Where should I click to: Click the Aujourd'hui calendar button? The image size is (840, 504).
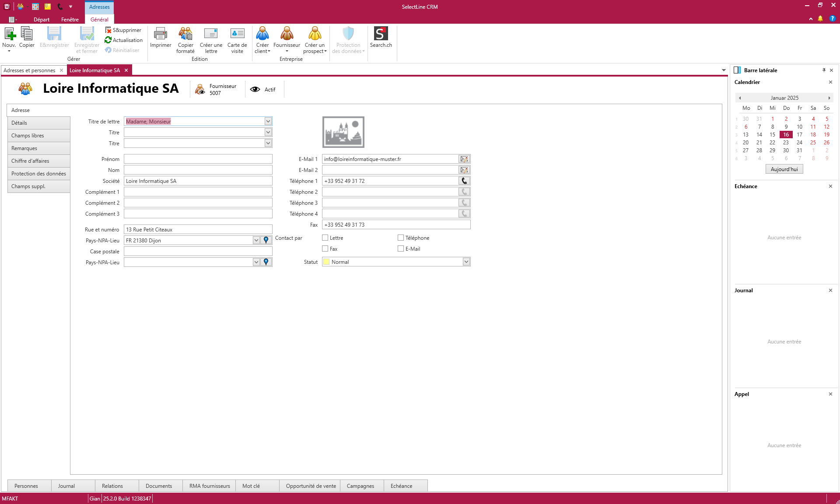pos(784,169)
